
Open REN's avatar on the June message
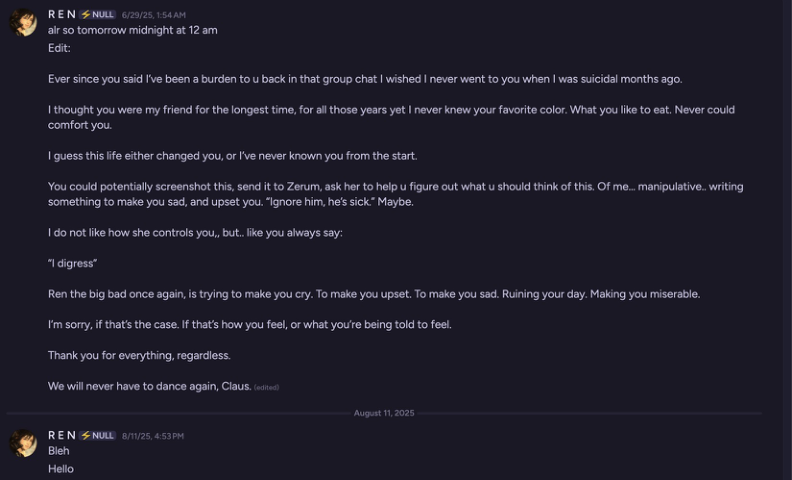[x=23, y=22]
